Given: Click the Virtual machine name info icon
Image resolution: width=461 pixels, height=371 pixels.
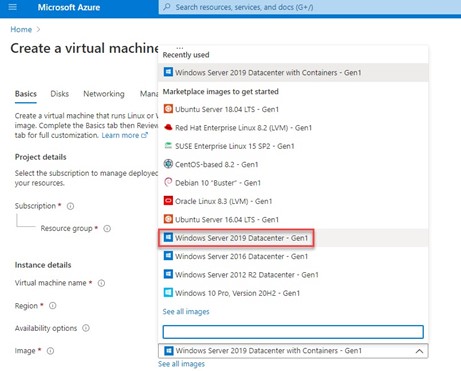Looking at the screenshot, I should 101,283.
